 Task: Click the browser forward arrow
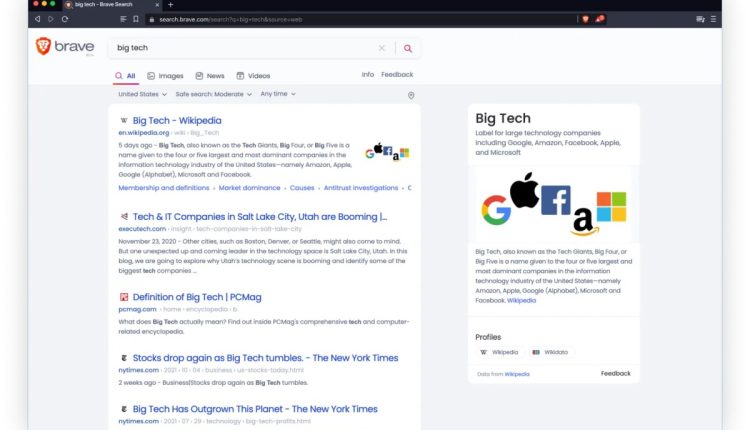coord(51,19)
